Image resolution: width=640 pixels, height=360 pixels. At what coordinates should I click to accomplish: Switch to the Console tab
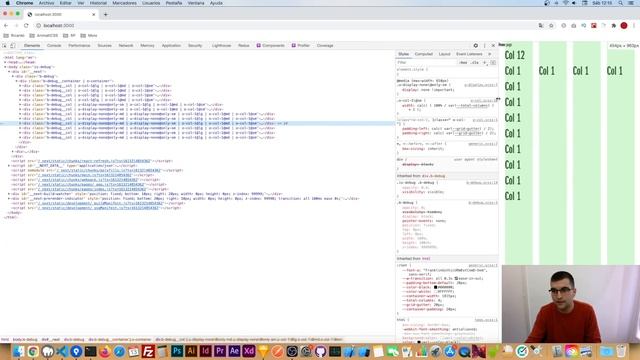54,46
